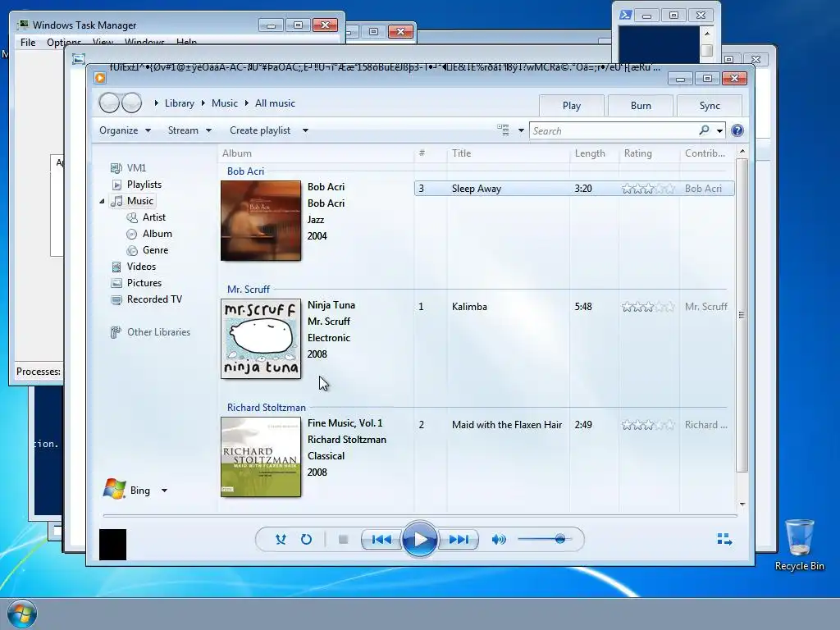Start playback with the Play button
The width and height of the screenshot is (840, 630).
(x=419, y=540)
